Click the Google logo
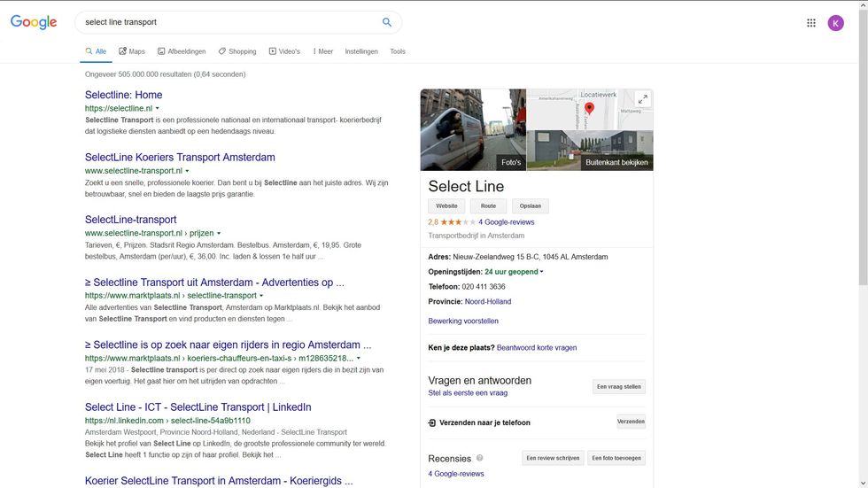Image resolution: width=868 pixels, height=488 pixels. tap(34, 22)
